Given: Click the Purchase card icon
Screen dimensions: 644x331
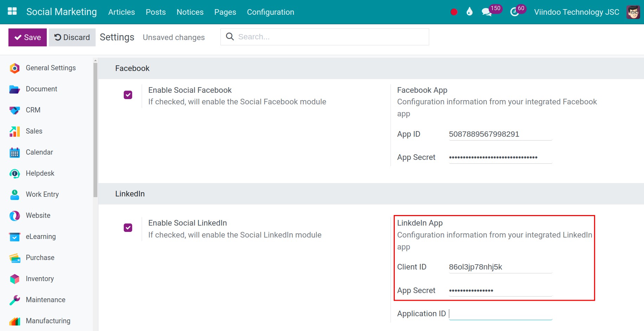Looking at the screenshot, I should (x=14, y=258).
